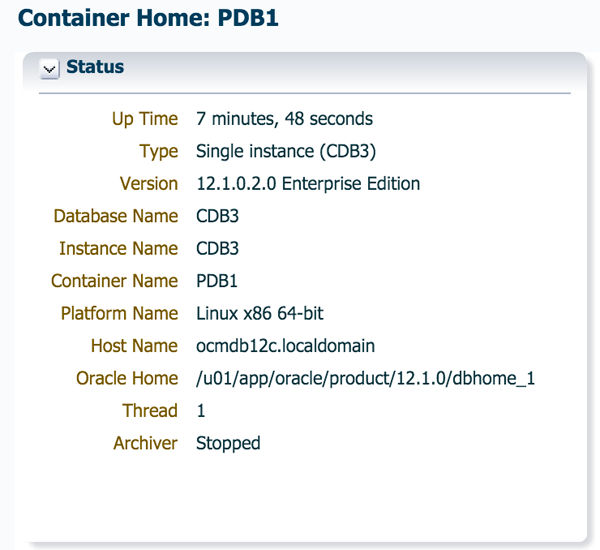Image resolution: width=600 pixels, height=550 pixels.
Task: Select the 12.1.0.2.0 Enterprise Edition text
Action: (308, 184)
